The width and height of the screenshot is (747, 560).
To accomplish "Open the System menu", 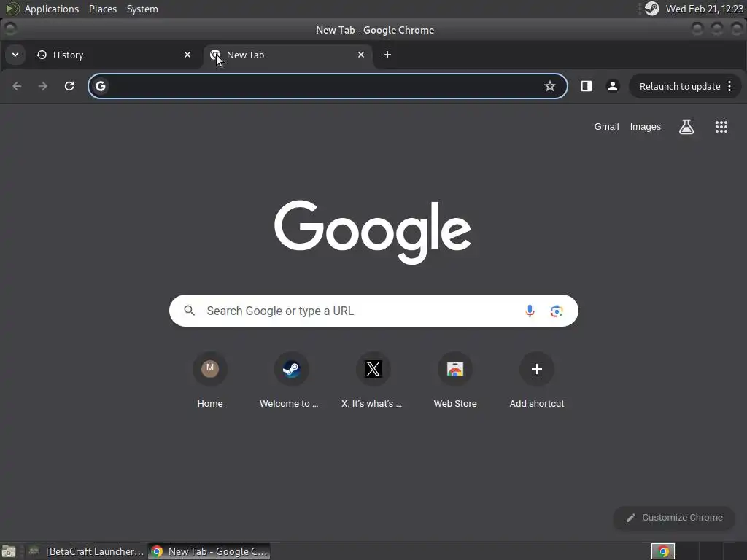I will [x=142, y=9].
